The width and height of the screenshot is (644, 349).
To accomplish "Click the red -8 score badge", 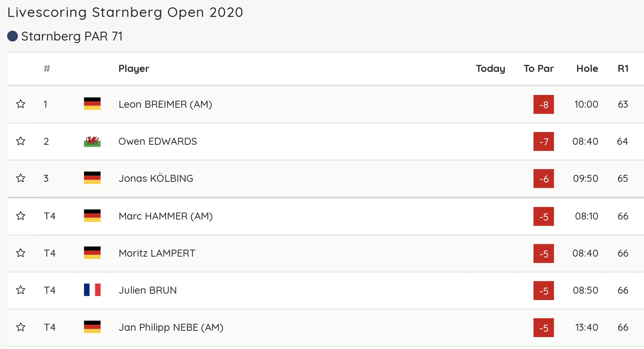I will tap(544, 105).
